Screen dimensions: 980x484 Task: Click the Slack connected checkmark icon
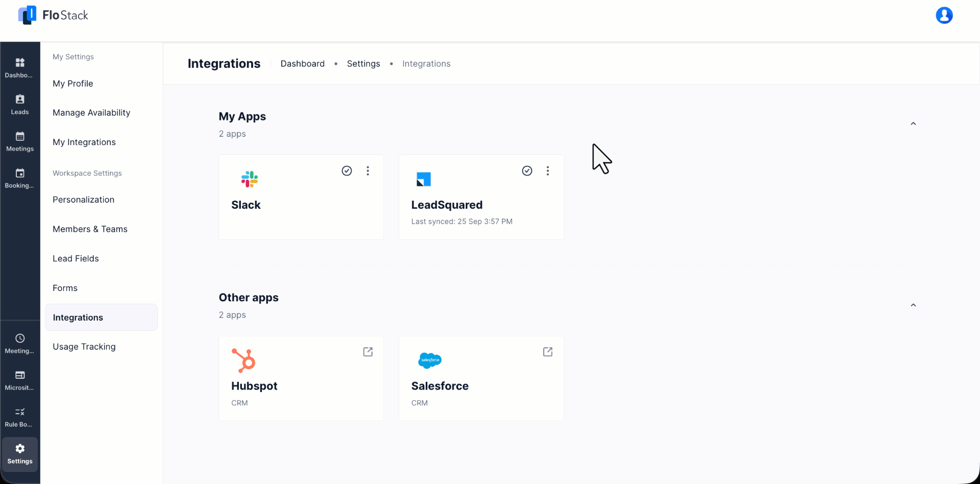click(x=347, y=171)
